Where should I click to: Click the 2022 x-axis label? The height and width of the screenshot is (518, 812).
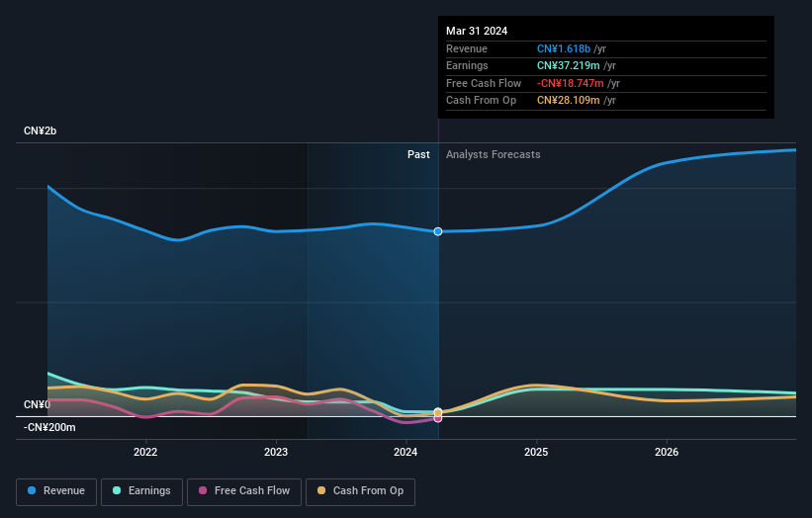(x=145, y=453)
